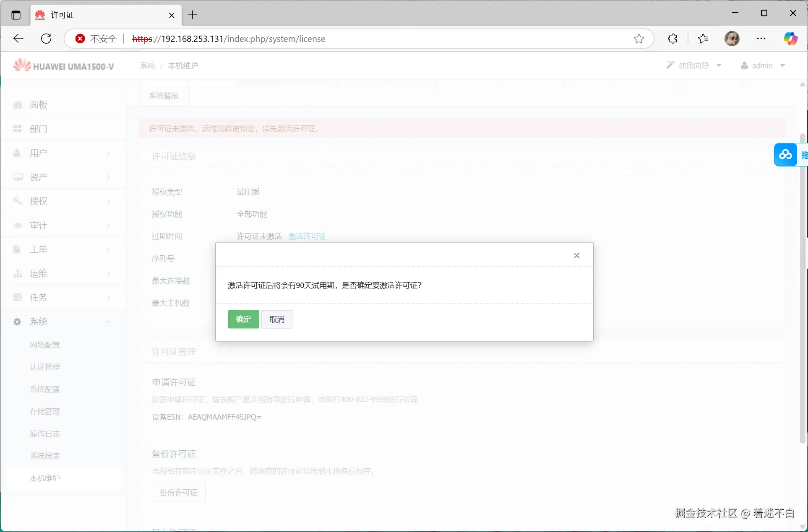The height and width of the screenshot is (532, 808).
Task: Close the activation dialog with X
Action: (x=576, y=255)
